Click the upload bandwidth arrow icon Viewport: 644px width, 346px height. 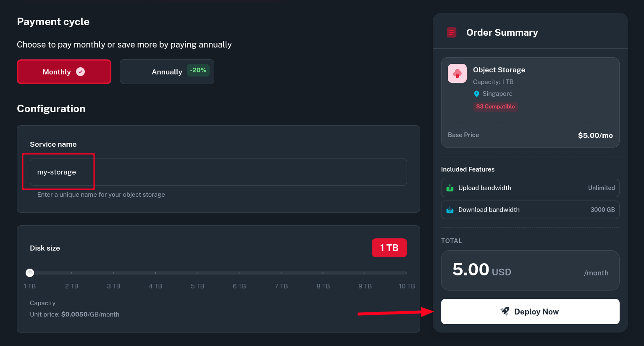450,188
